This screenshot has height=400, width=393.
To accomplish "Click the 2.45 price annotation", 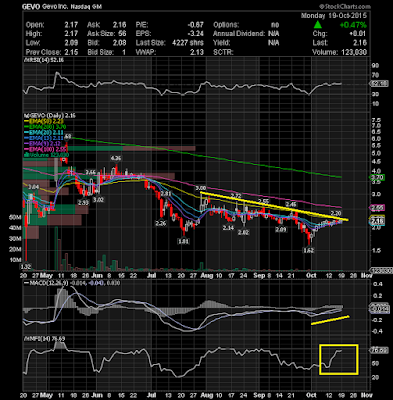I will click(291, 204).
